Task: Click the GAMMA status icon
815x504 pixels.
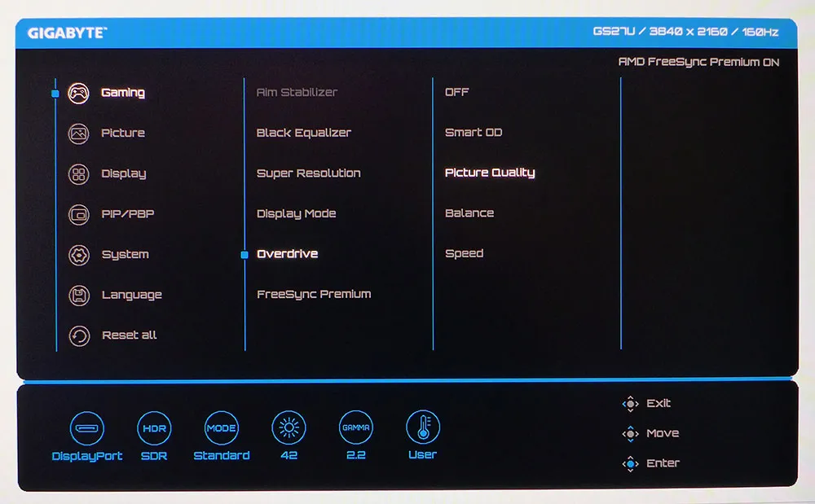Action: click(x=355, y=427)
